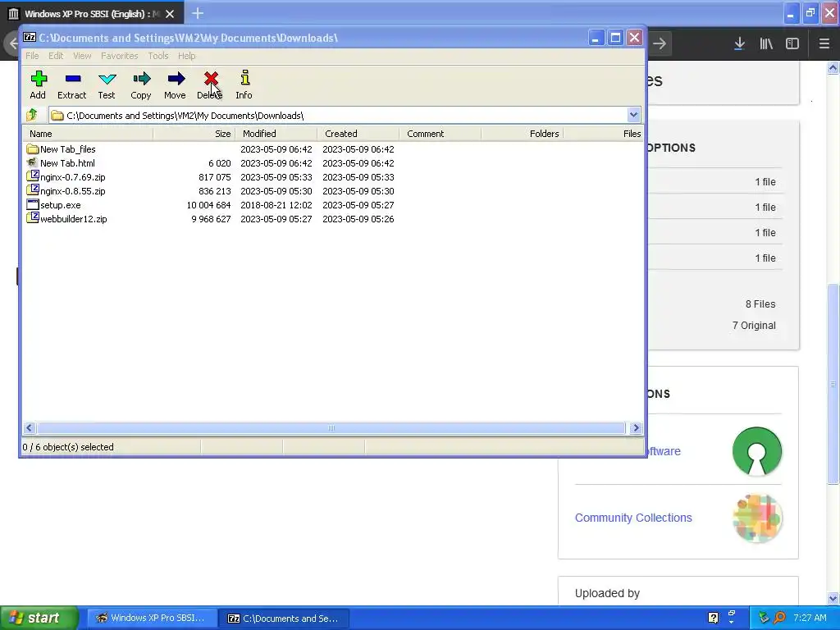Click the magnifier tray icon in taskbar
Screen dimensions: 840x630
click(x=779, y=618)
